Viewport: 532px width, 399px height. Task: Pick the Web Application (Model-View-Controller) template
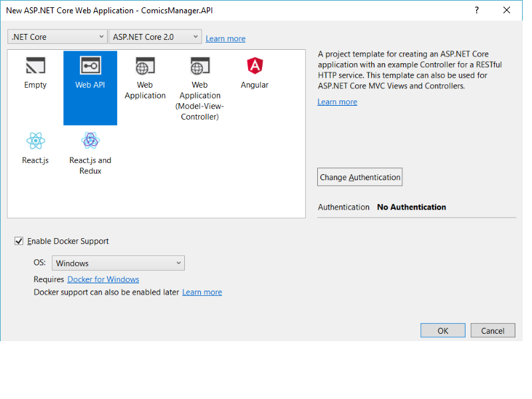coord(200,88)
